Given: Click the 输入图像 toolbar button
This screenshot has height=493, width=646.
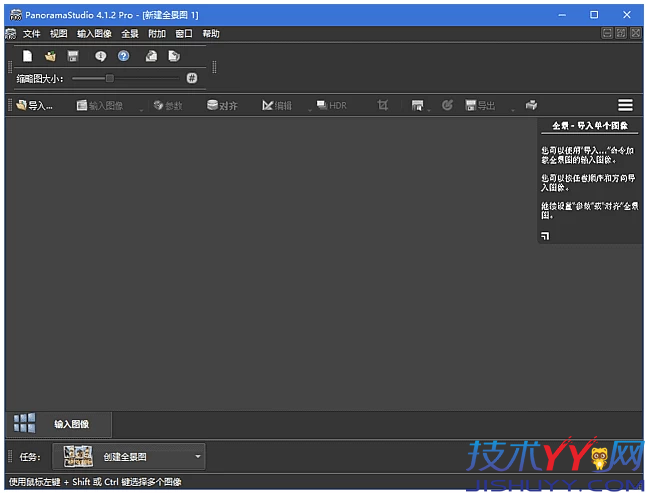Looking at the screenshot, I should point(100,105).
